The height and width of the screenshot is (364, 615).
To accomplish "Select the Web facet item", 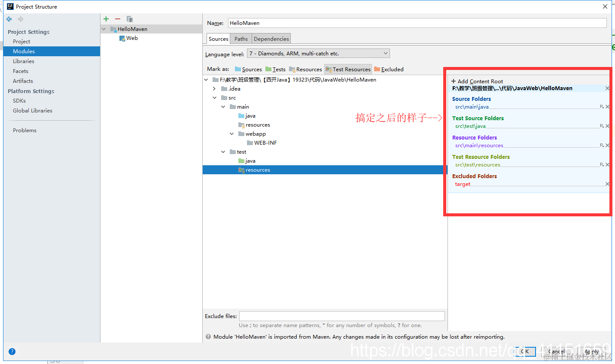I will 132,38.
